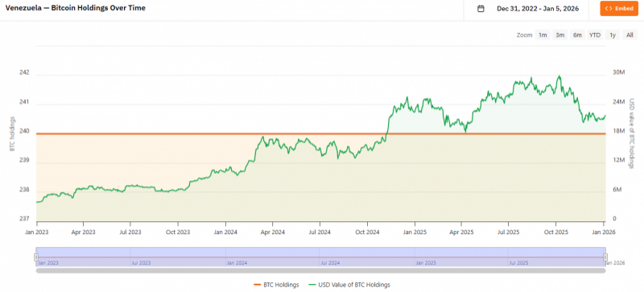Toggle USD Value of BTC Holdings legend item
This screenshot has width=644, height=292.
[x=349, y=285]
